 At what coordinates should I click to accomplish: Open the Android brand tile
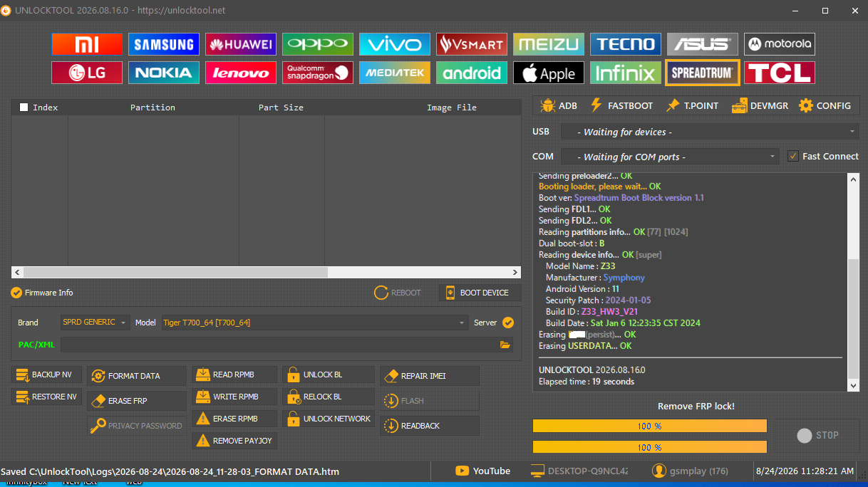(x=472, y=73)
